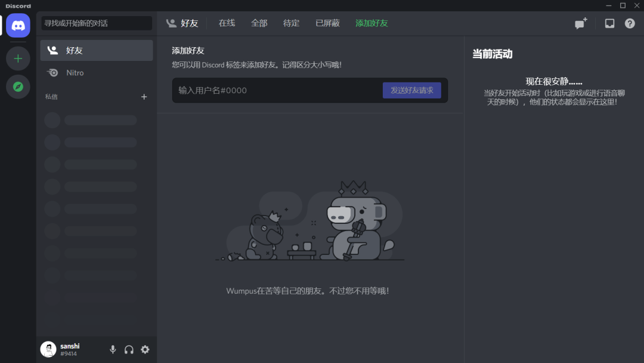Open the 添加好友 tab
This screenshot has width=644, height=363.
tap(371, 23)
